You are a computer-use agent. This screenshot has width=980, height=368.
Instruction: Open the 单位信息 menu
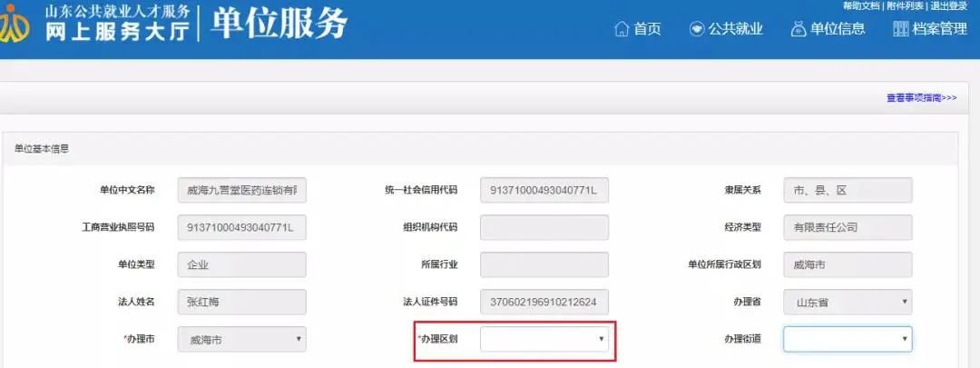838,29
